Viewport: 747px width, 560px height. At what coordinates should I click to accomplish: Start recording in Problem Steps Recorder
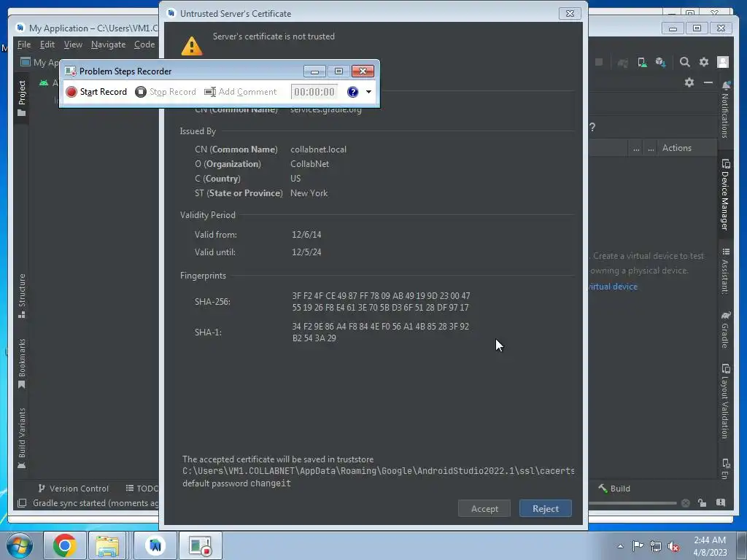[97, 92]
